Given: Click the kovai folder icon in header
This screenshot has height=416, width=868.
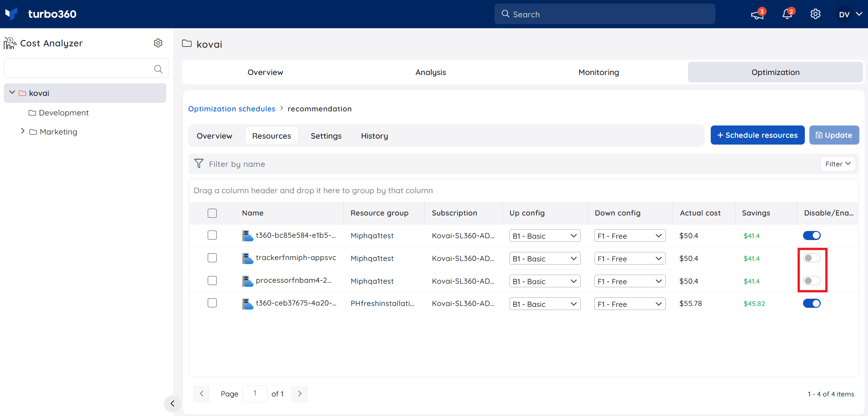Looking at the screenshot, I should tap(187, 44).
